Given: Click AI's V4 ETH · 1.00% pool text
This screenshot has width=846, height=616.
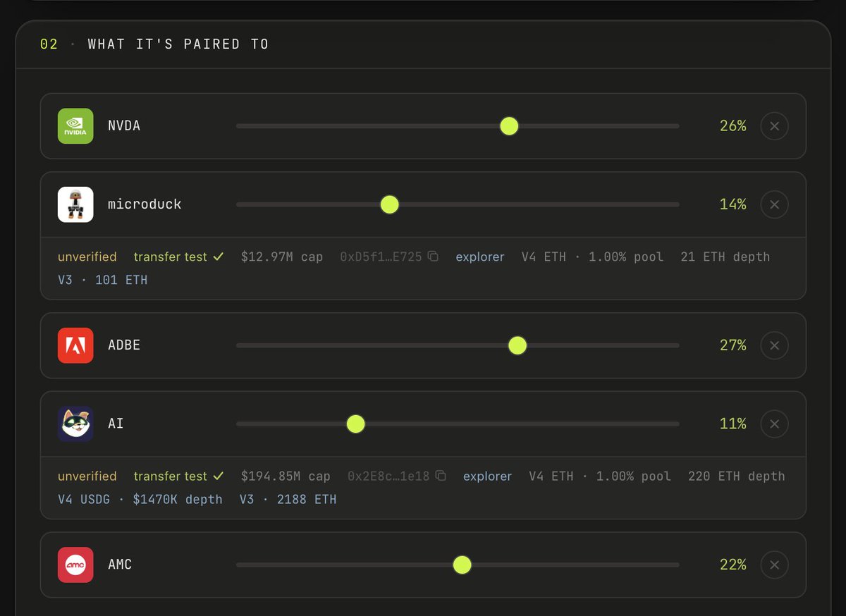Looking at the screenshot, I should click(x=600, y=476).
